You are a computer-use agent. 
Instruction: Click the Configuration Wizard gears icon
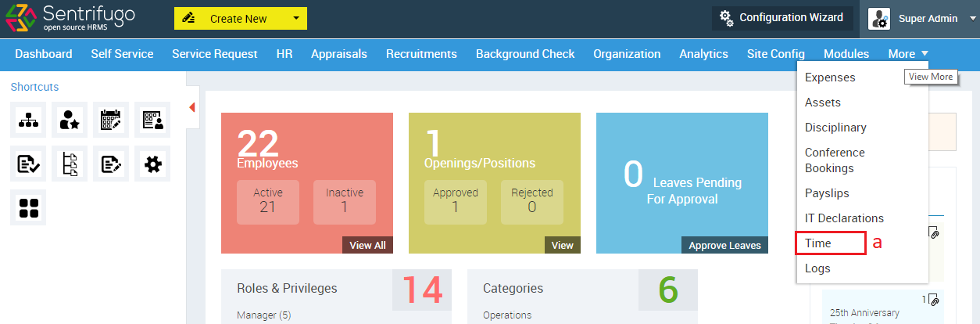pos(726,18)
